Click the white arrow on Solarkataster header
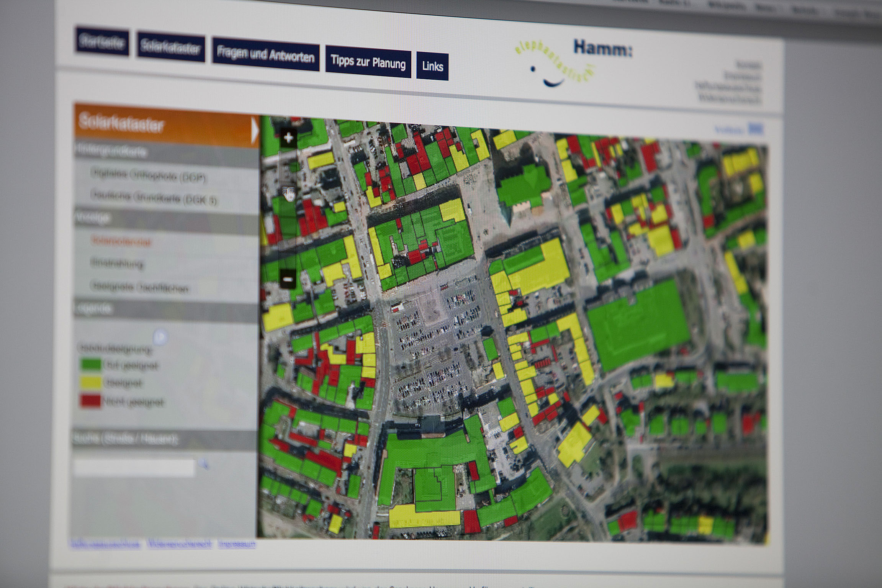Image resolution: width=882 pixels, height=588 pixels. [255, 130]
